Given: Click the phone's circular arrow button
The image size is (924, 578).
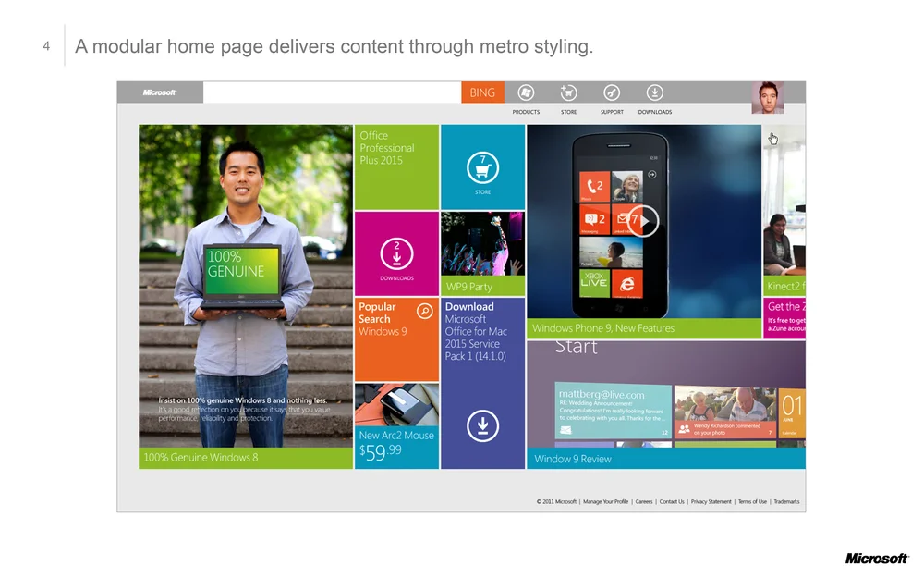Looking at the screenshot, I should coord(651,175).
